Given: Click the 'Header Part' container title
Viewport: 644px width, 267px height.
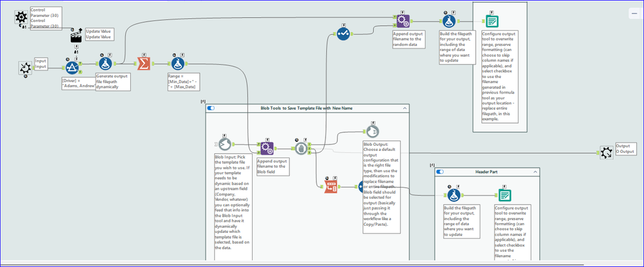Looking at the screenshot, I should click(487, 172).
